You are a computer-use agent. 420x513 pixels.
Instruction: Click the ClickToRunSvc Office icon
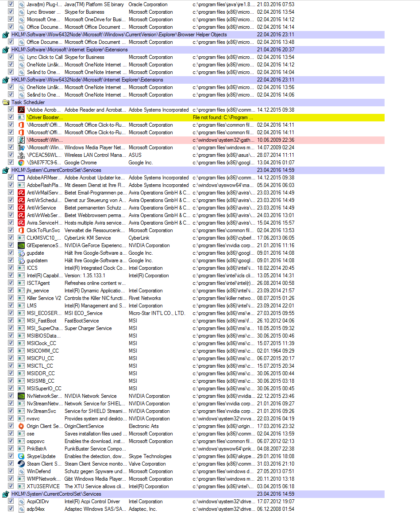pyautogui.click(x=21, y=230)
